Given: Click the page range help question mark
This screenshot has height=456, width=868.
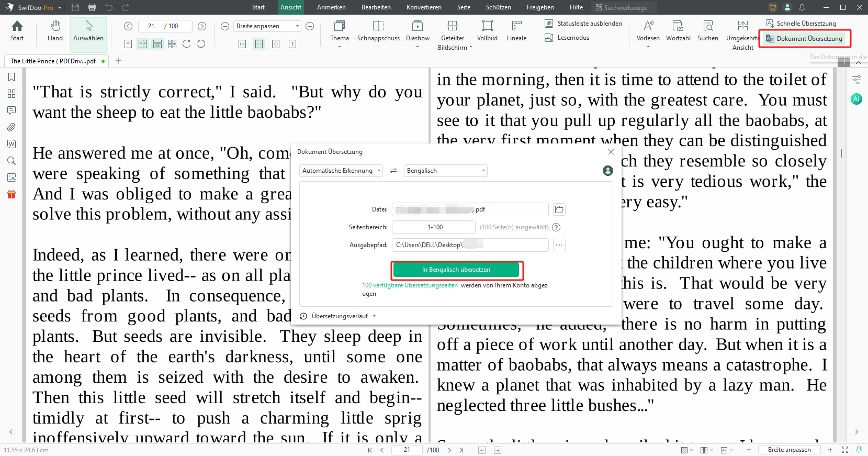Looking at the screenshot, I should coord(557,227).
